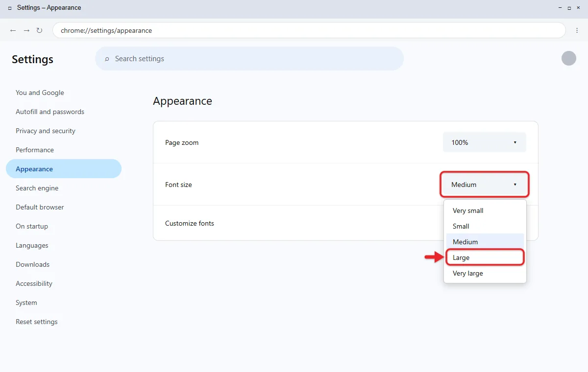Focus the Search settings field

click(249, 59)
